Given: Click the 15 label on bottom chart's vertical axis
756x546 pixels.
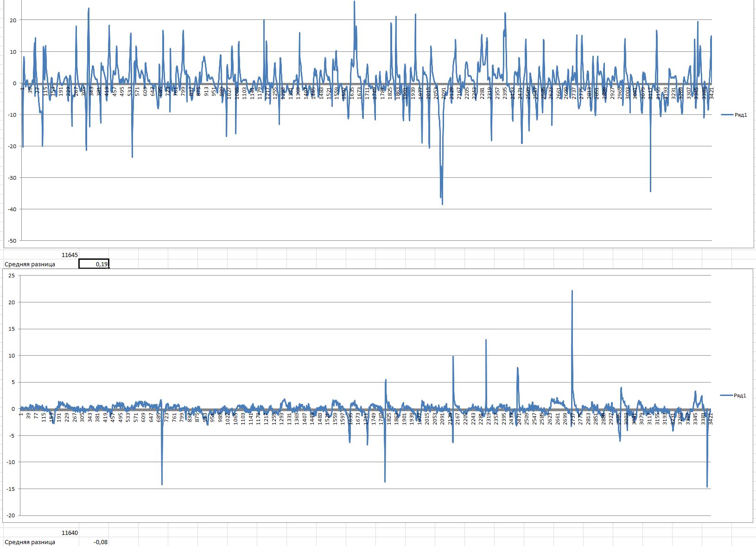Looking at the screenshot, I should point(12,329).
